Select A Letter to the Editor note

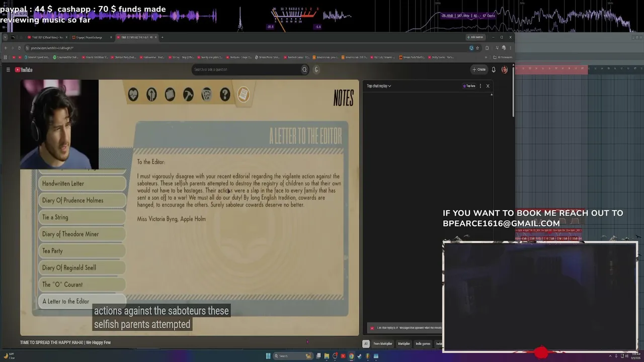pos(82,302)
